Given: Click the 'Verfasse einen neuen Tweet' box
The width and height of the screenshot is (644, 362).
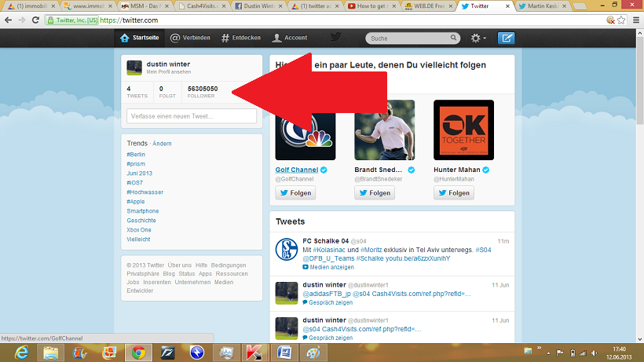Looking at the screenshot, I should [x=191, y=116].
